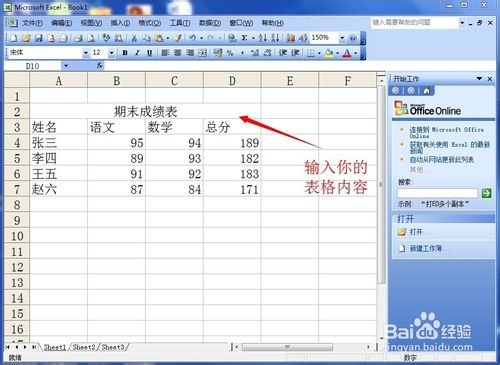Select the 期末成绩表 title cell

point(145,111)
